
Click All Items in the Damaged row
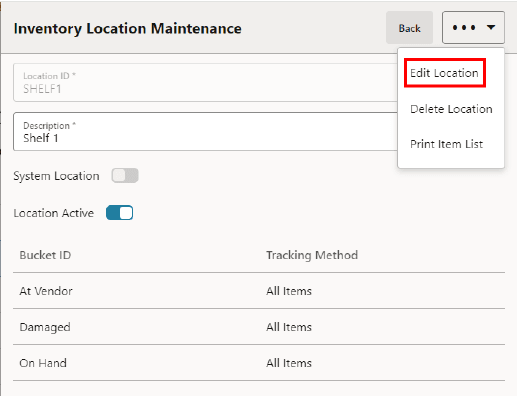[289, 327]
